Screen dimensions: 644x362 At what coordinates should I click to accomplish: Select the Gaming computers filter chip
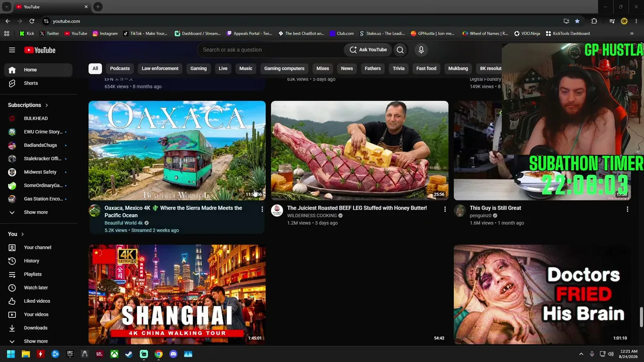(x=284, y=68)
